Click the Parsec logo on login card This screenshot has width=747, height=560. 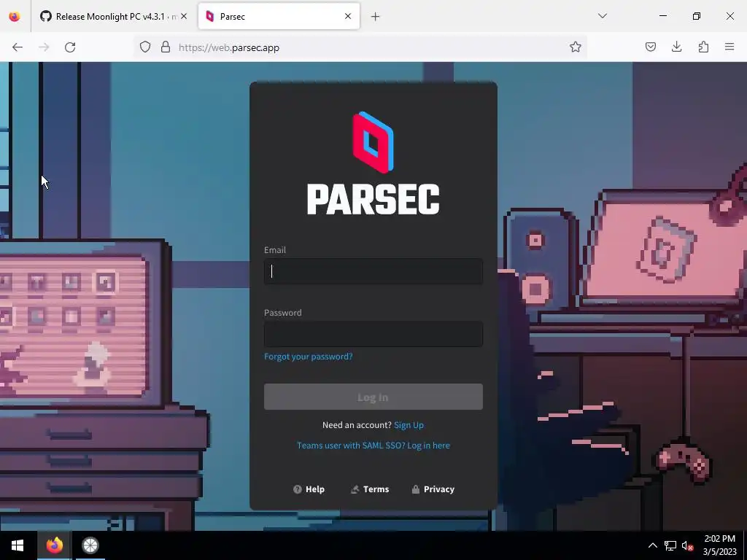373,163
